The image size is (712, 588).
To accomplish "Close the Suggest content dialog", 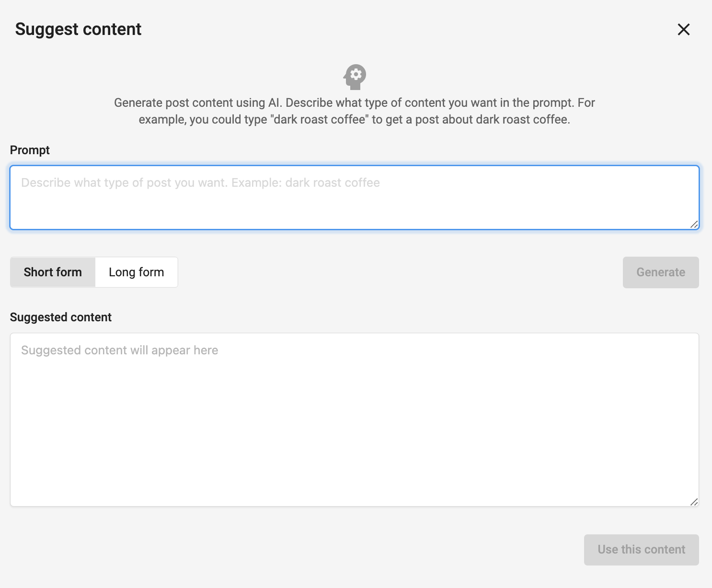I will (683, 29).
